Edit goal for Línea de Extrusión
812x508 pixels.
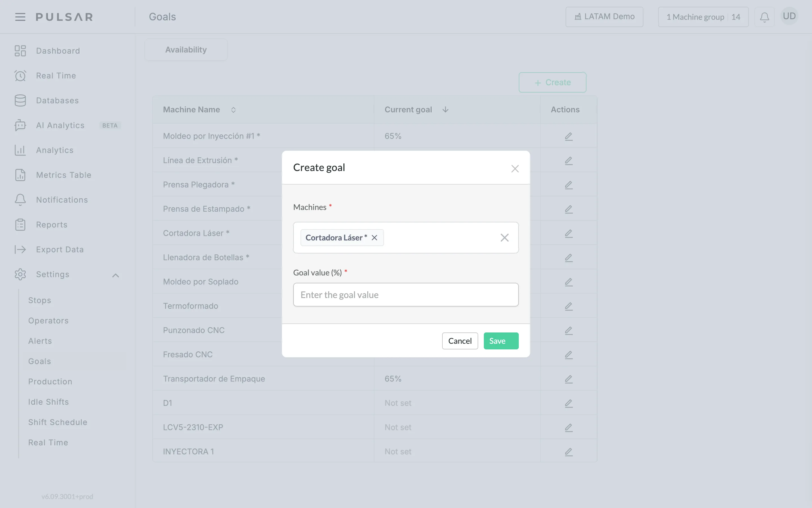[x=568, y=161]
